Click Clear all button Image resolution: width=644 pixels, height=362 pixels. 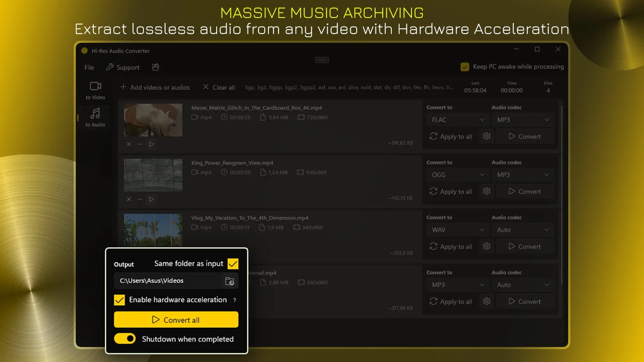(219, 87)
